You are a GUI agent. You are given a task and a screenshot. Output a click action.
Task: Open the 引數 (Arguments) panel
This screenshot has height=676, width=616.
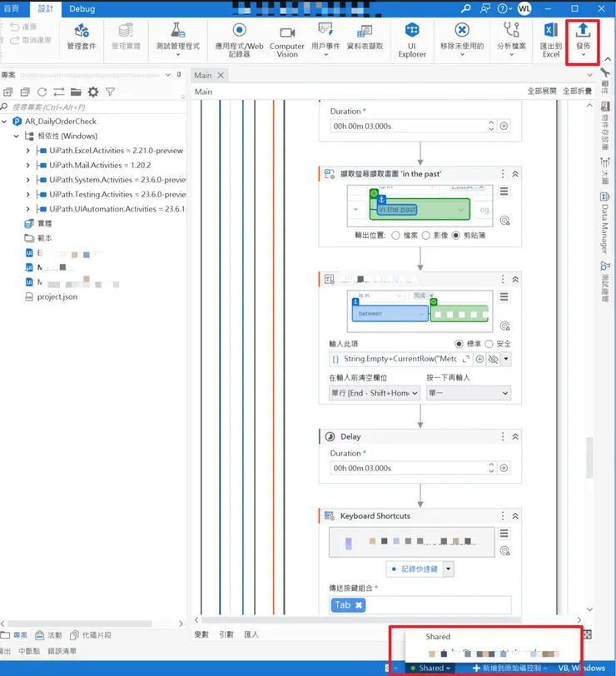point(226,634)
